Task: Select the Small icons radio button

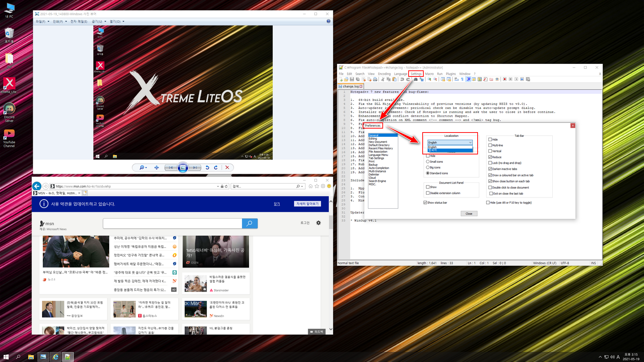Action: (x=428, y=162)
